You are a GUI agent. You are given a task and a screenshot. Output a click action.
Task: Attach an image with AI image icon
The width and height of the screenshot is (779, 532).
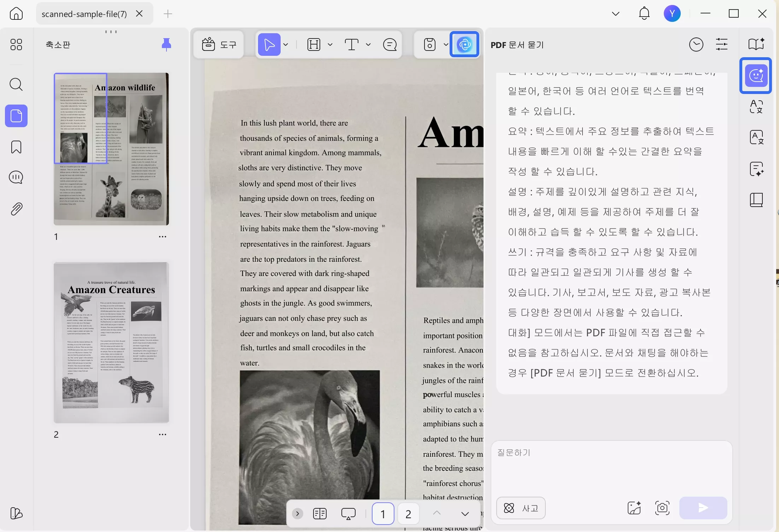tap(634, 508)
